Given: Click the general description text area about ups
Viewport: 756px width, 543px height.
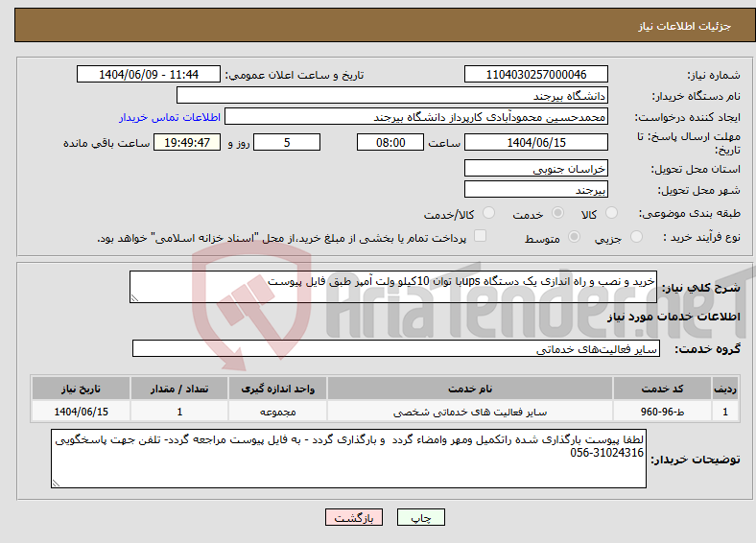Looking at the screenshot, I should click(x=393, y=287).
